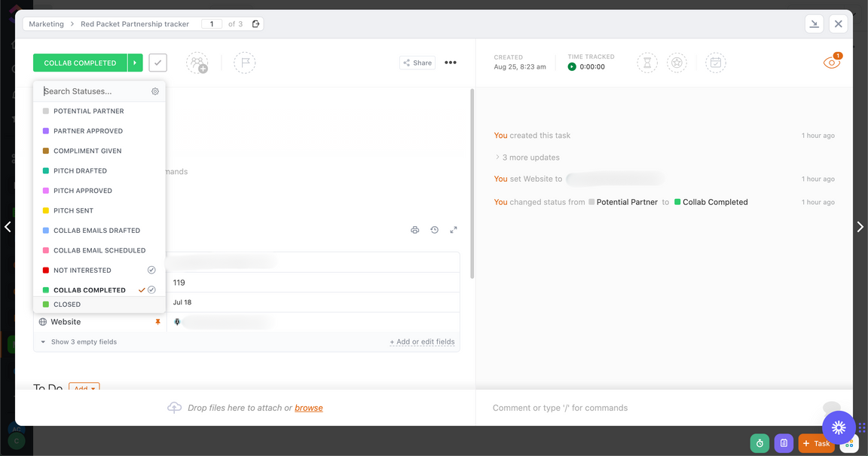Click the next-status arrow beside Collab Completed

click(134, 63)
